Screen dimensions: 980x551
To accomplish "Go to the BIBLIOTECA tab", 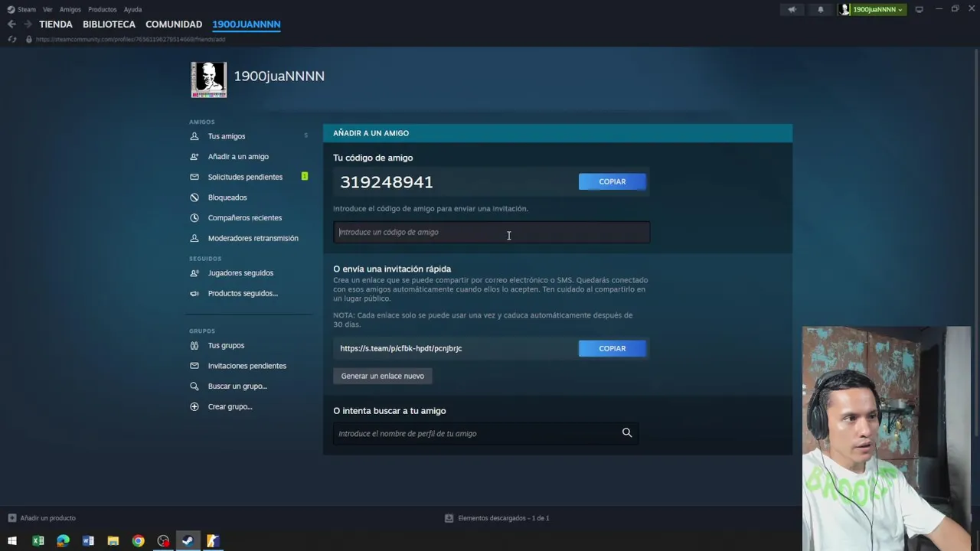I will point(109,24).
